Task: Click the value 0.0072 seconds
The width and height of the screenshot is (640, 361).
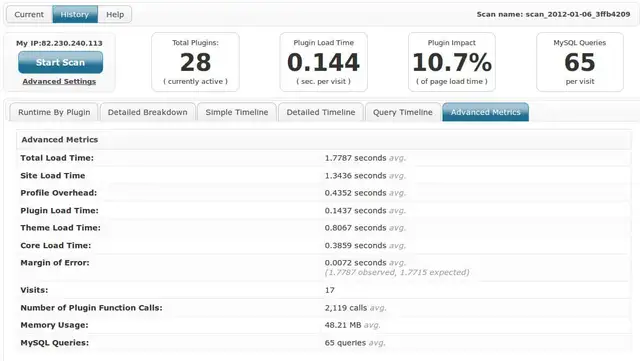Action: [356, 263]
